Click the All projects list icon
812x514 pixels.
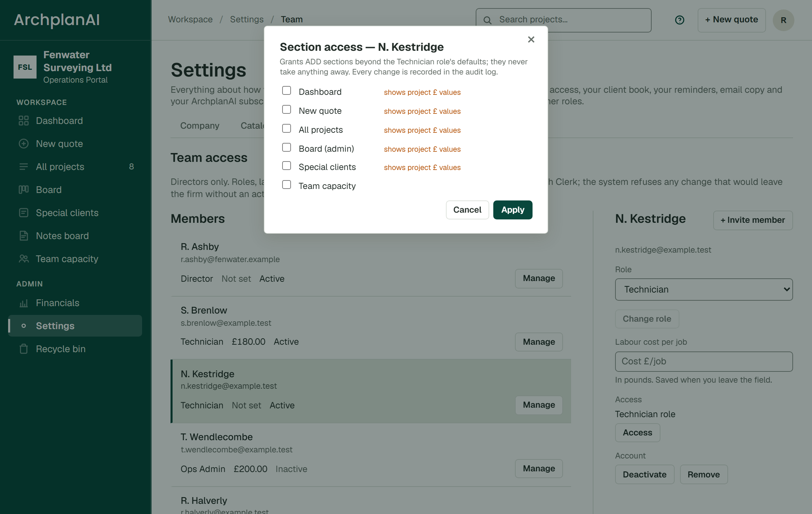coord(24,167)
